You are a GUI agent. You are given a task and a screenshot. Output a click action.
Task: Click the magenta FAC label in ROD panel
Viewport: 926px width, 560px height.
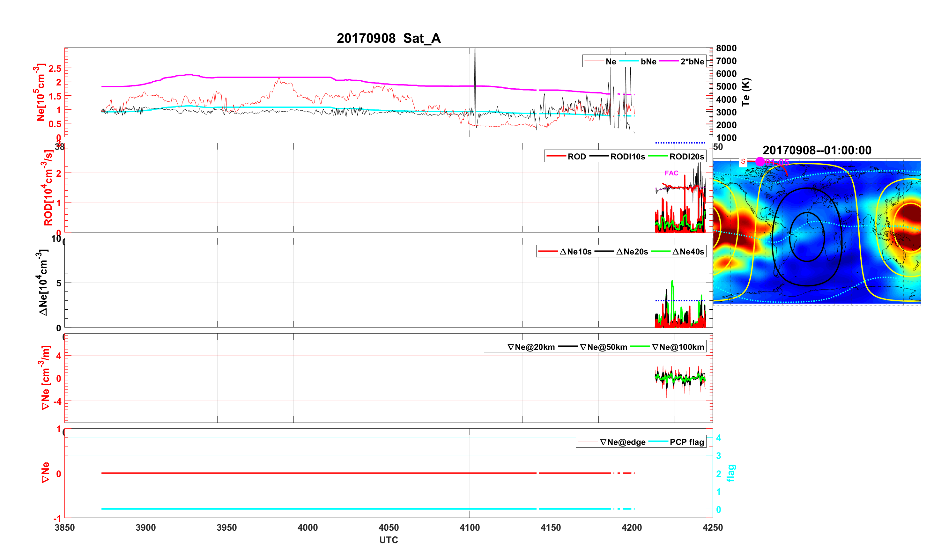tap(671, 173)
